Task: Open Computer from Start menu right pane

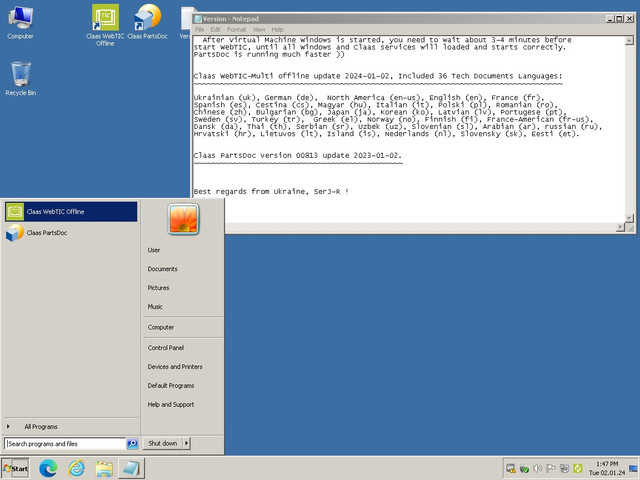Action: [161, 327]
